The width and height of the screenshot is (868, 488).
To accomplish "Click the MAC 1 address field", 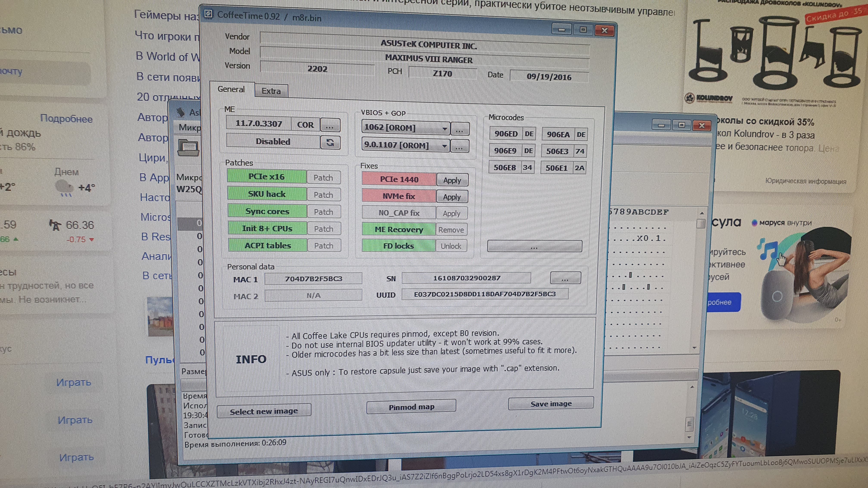I will tap(313, 278).
